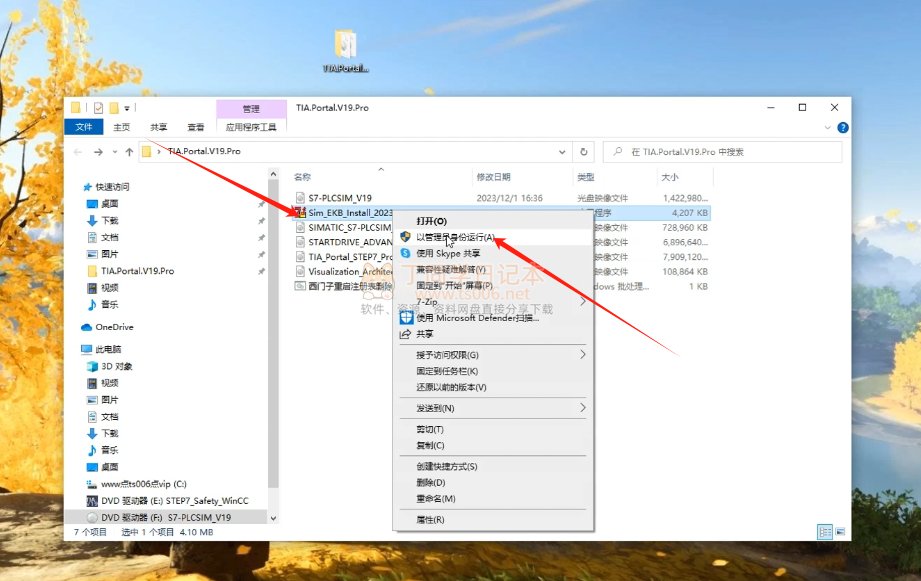921x581 pixels.
Task: Go back with the Back arrow
Action: (x=78, y=152)
